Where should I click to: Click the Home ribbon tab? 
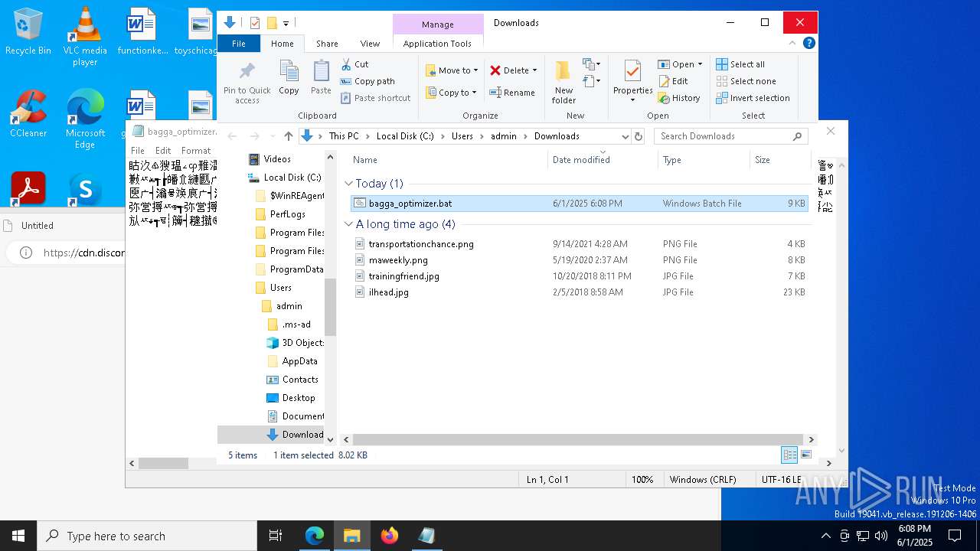tap(282, 44)
